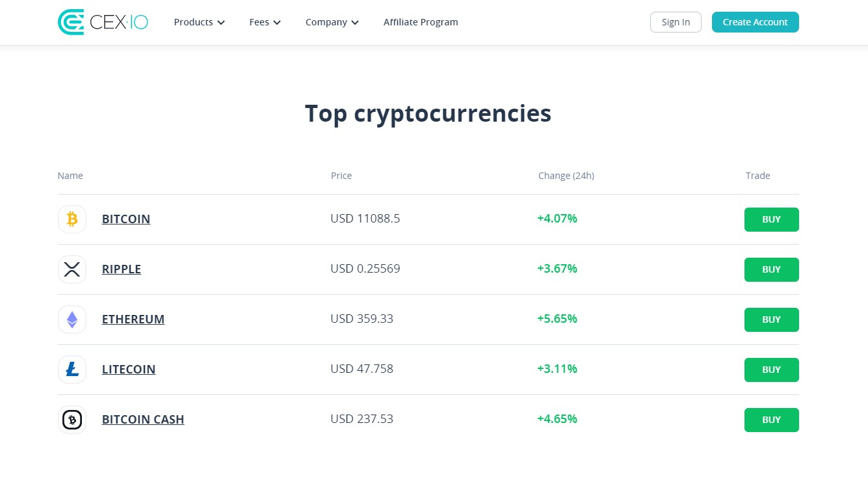Click the Ripple XRP icon
868x490 pixels.
(x=72, y=269)
